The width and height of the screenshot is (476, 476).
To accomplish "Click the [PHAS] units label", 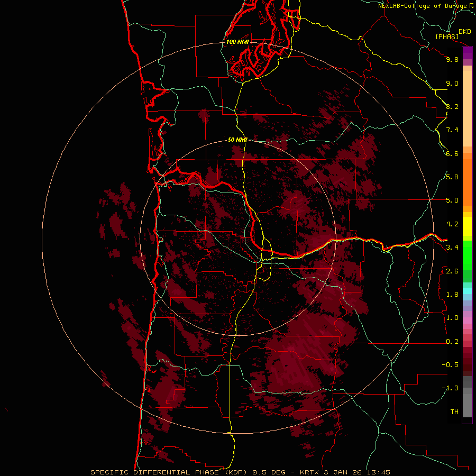I will [x=447, y=37].
